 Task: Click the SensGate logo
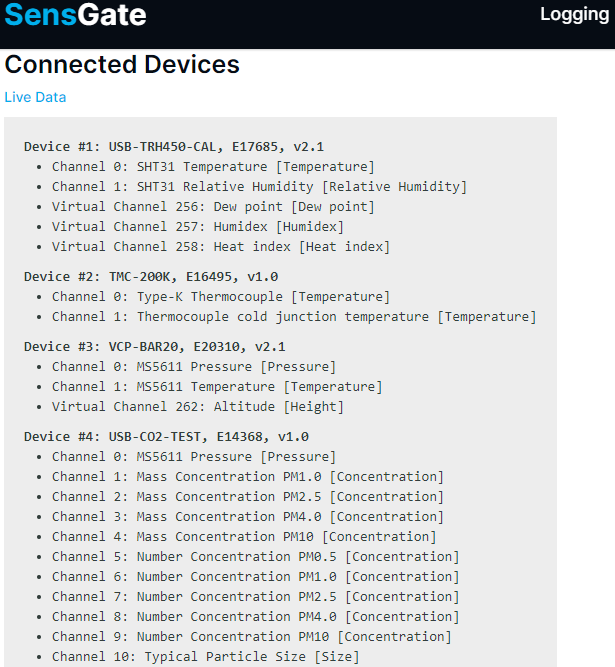pyautogui.click(x=75, y=15)
